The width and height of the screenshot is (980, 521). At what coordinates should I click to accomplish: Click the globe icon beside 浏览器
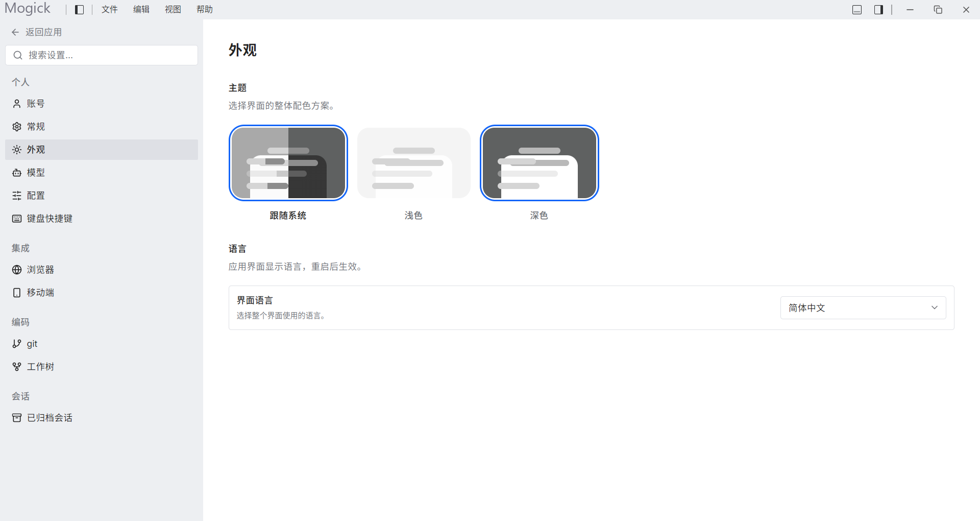tap(17, 270)
